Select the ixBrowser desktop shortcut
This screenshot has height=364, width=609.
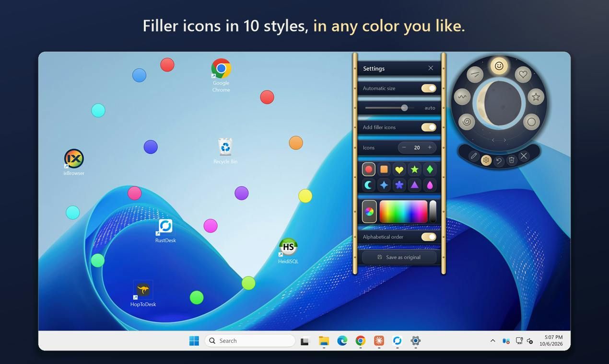[x=74, y=163]
